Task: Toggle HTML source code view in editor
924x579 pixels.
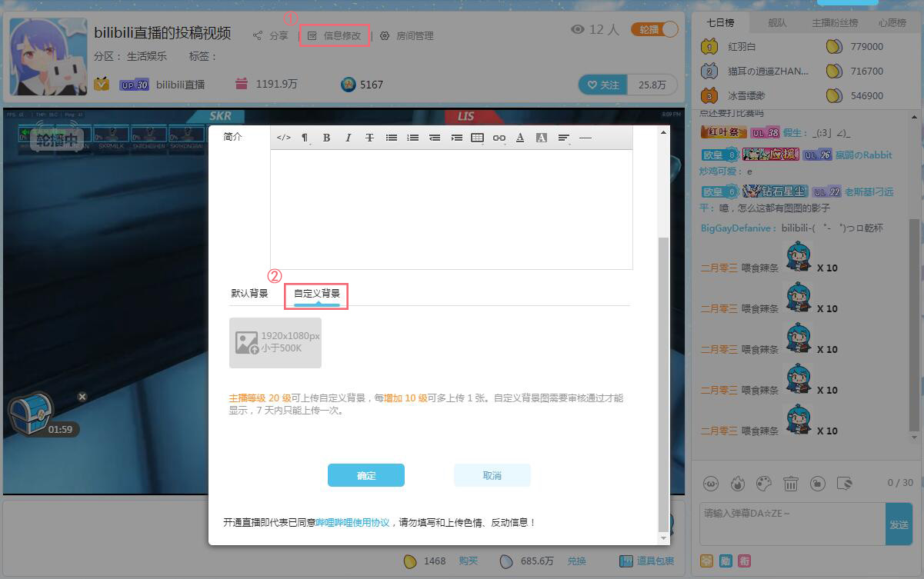Action: point(283,138)
